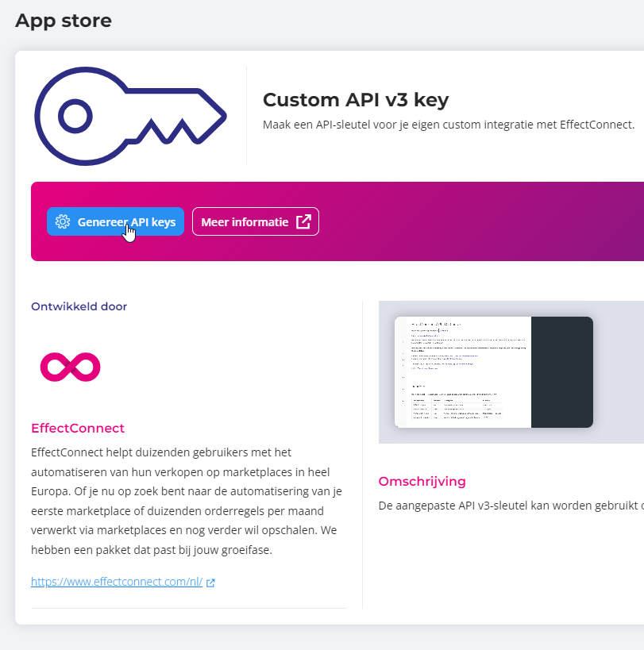Click external-link icon inside Meer informatie

pyautogui.click(x=303, y=221)
